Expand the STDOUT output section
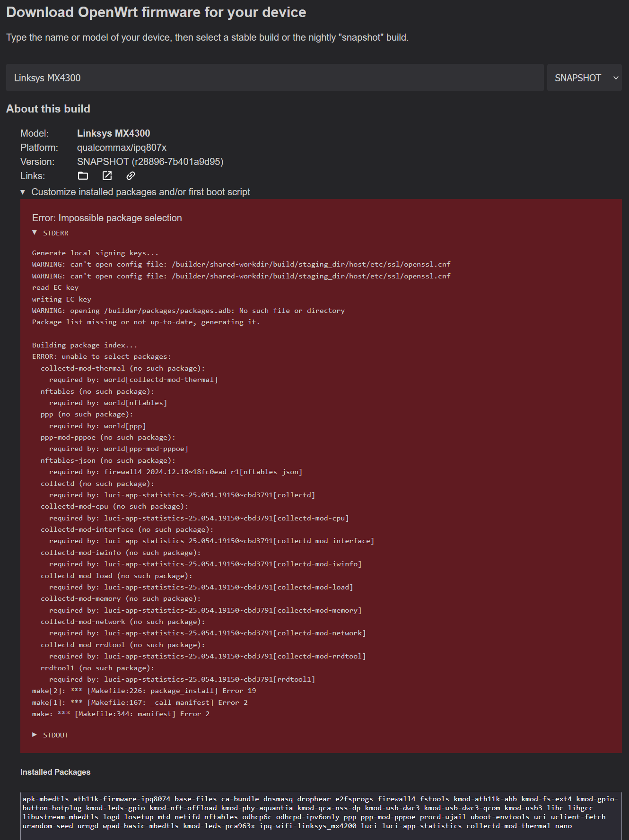629x840 pixels. tap(51, 735)
